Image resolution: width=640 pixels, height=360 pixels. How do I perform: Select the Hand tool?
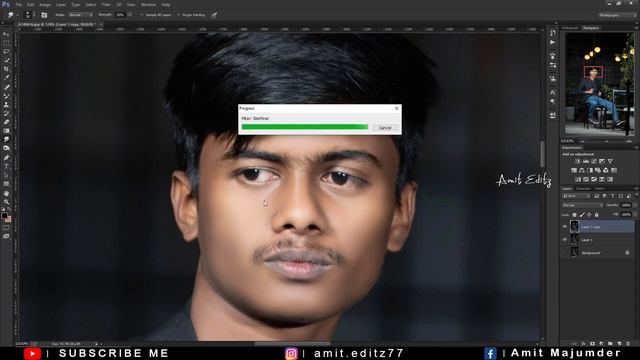6,193
